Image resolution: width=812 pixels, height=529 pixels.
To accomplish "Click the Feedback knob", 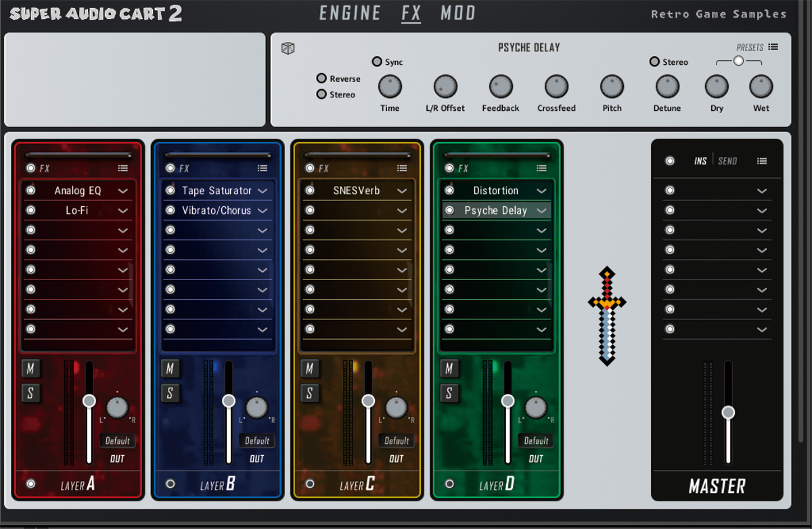I will click(x=501, y=87).
